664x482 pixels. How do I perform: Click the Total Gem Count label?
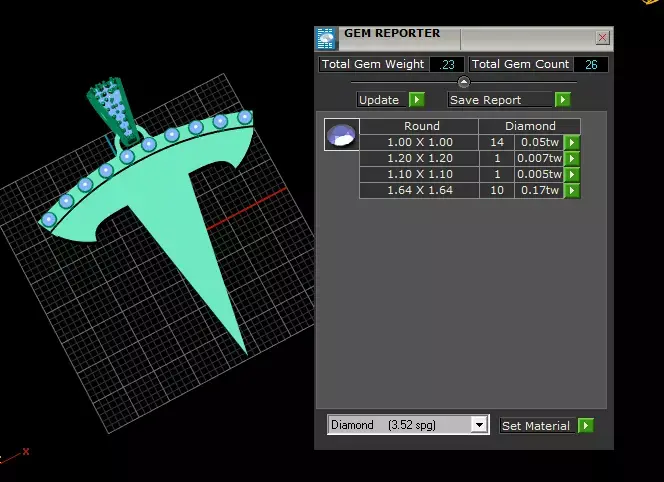coord(520,64)
